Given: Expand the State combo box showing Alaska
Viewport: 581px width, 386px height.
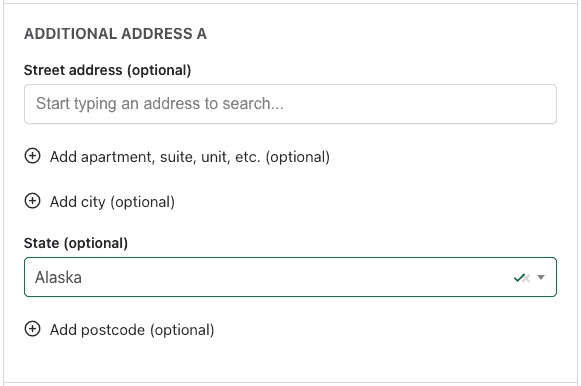Looking at the screenshot, I should [290, 277].
